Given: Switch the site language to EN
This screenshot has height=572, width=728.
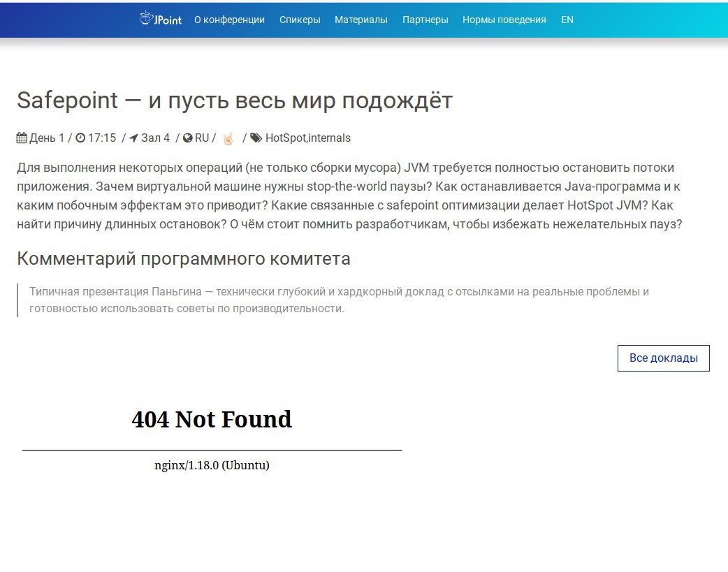Looking at the screenshot, I should pos(567,20).
